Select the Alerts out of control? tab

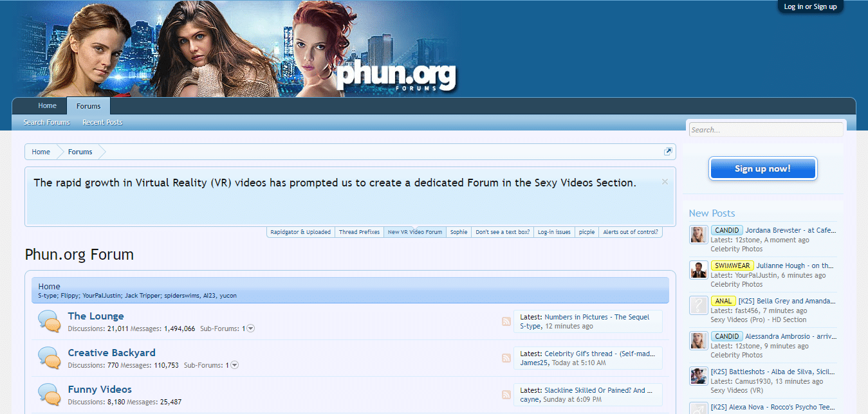pyautogui.click(x=631, y=232)
